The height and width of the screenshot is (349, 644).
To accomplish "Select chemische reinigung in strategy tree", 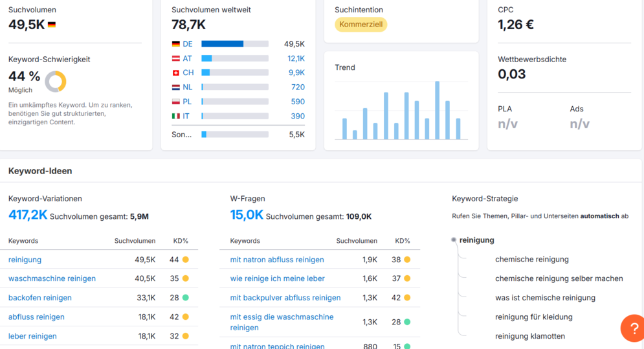I will click(532, 260).
